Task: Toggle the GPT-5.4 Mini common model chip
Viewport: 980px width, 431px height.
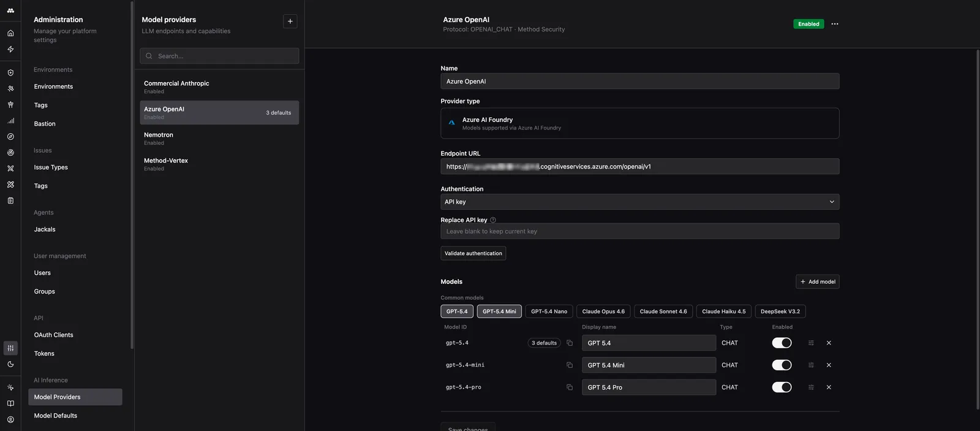Action: (x=499, y=311)
